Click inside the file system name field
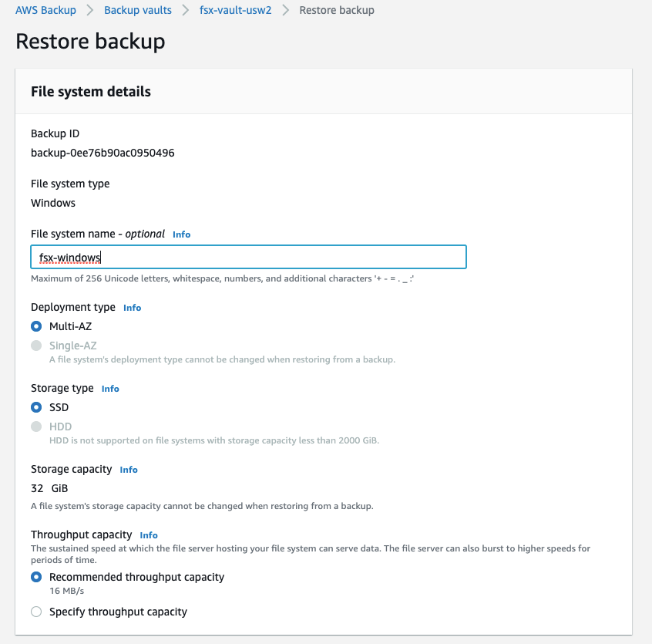Image resolution: width=652 pixels, height=644 pixels. click(x=248, y=256)
